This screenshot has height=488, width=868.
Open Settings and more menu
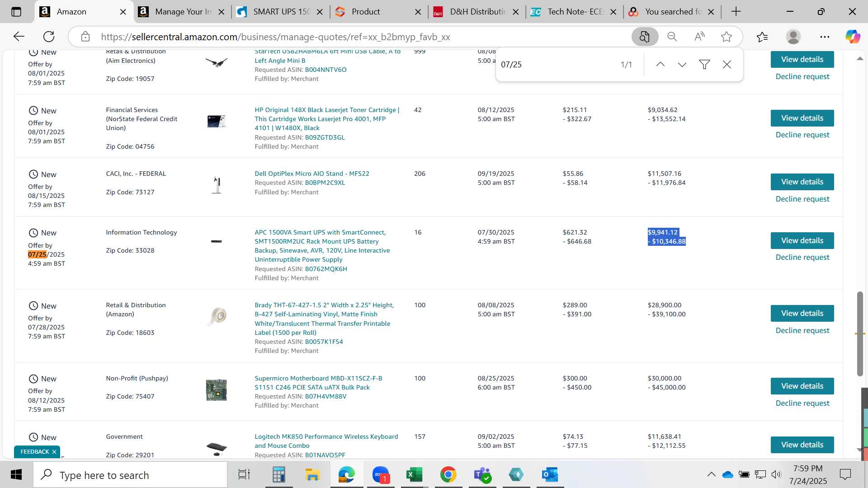825,37
